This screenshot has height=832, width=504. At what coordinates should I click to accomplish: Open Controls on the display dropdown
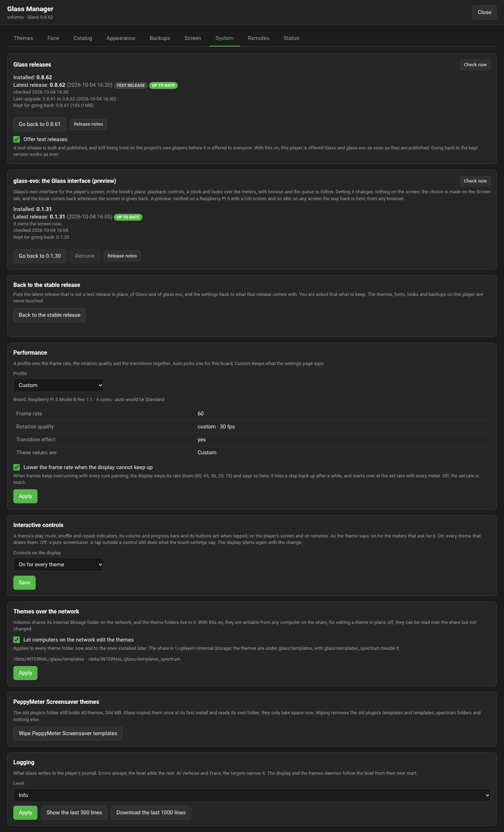58,565
